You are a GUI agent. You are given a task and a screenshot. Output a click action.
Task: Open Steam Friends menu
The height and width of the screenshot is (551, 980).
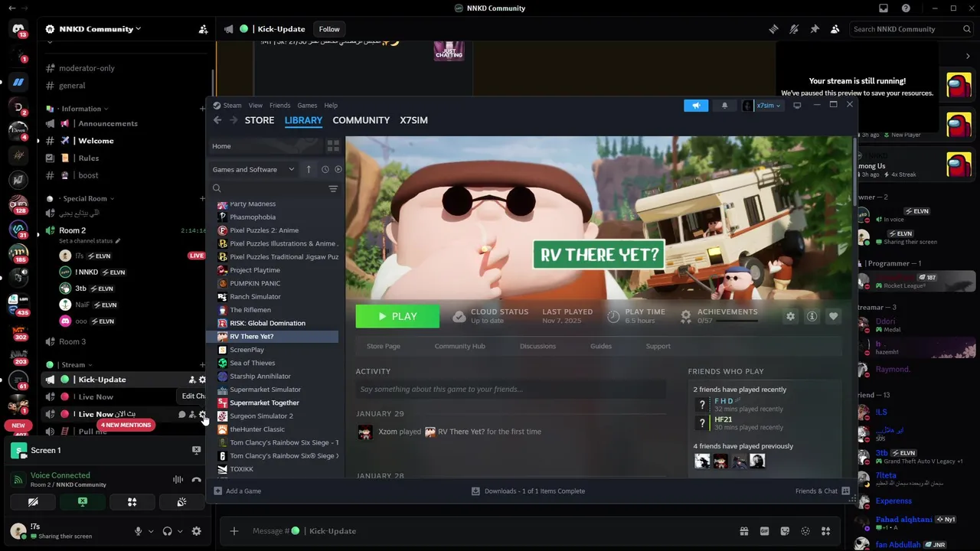[279, 106]
